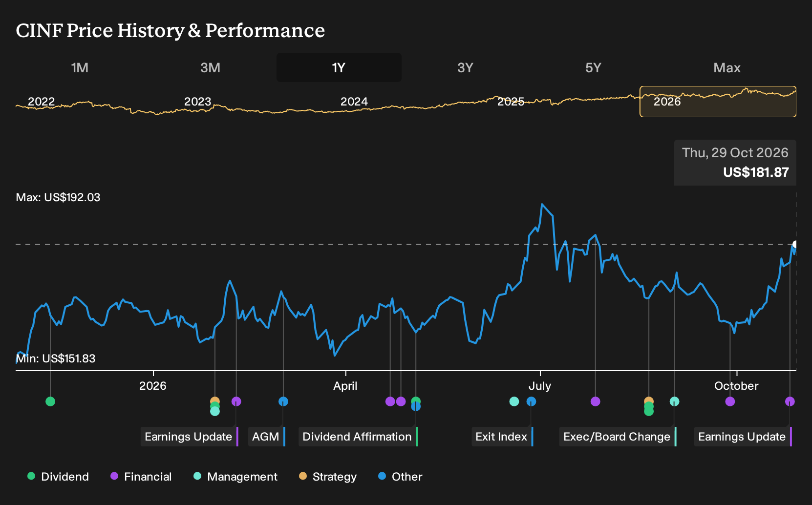The width and height of the screenshot is (812, 505).
Task: Click the 2024 section of the overview timeline
Action: pyautogui.click(x=354, y=102)
